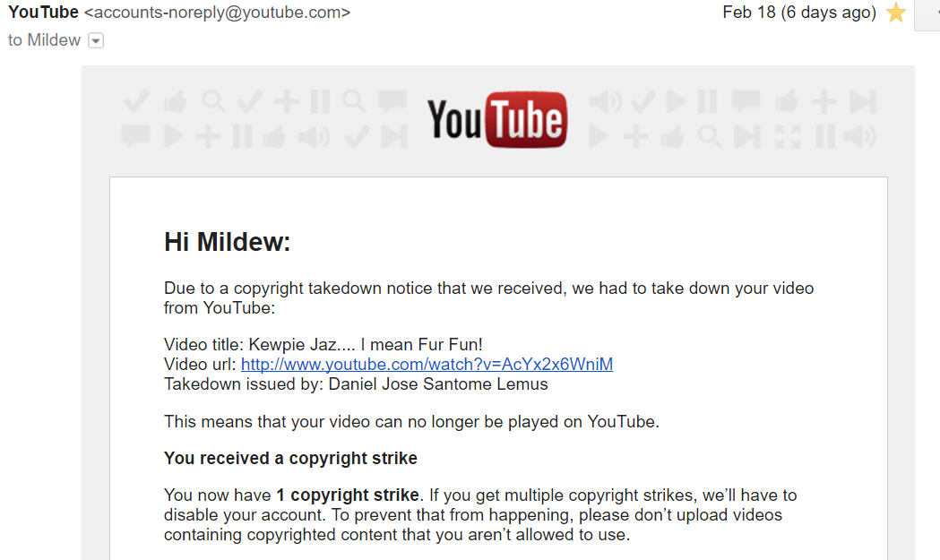
Task: Expand recipient details arrow beside "to Mildew"
Action: (x=96, y=41)
